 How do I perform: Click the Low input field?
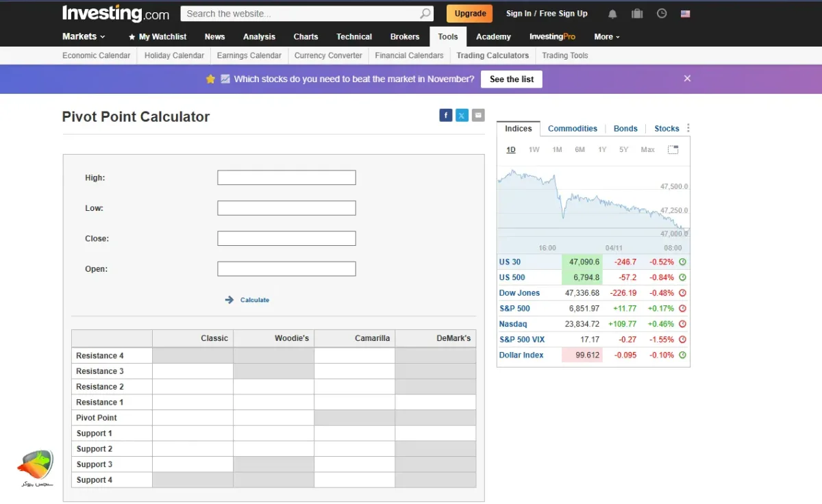pos(286,208)
